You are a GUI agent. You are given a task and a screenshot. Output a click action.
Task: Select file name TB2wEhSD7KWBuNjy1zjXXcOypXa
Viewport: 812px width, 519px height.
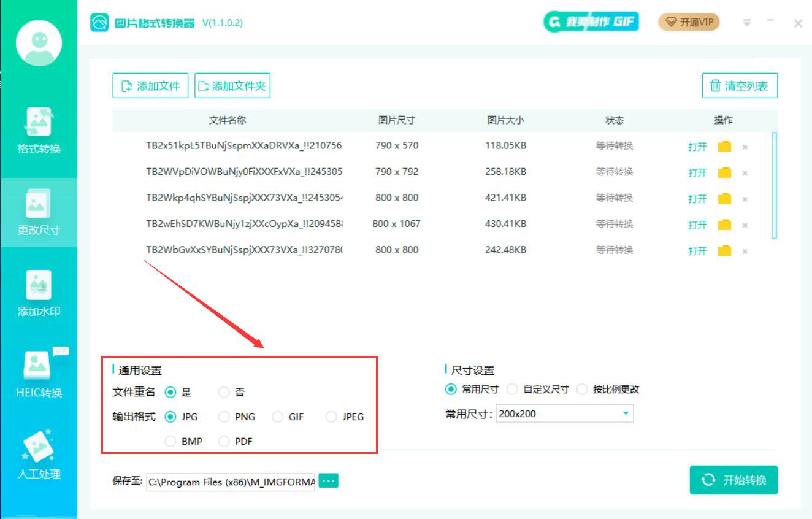click(244, 224)
